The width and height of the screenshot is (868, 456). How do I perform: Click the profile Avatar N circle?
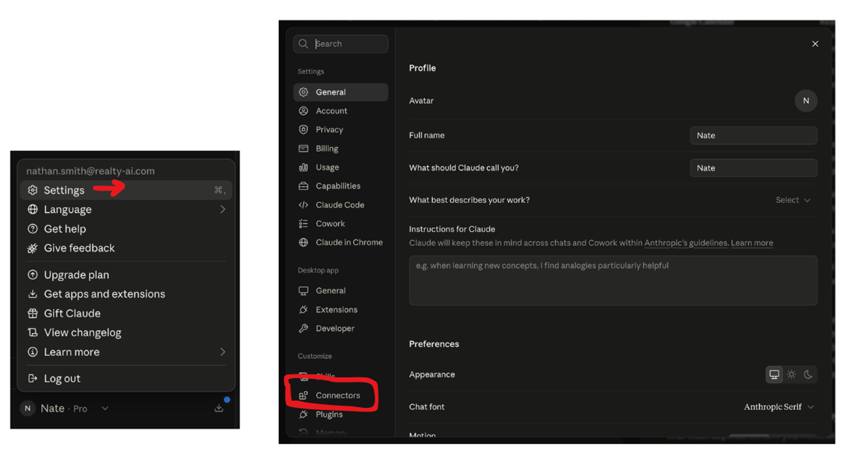click(806, 101)
